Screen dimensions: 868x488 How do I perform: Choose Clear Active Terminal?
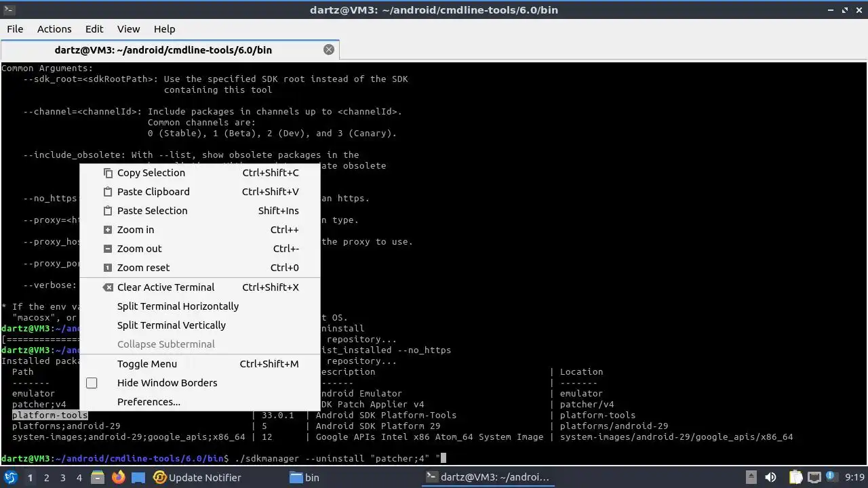(200, 287)
